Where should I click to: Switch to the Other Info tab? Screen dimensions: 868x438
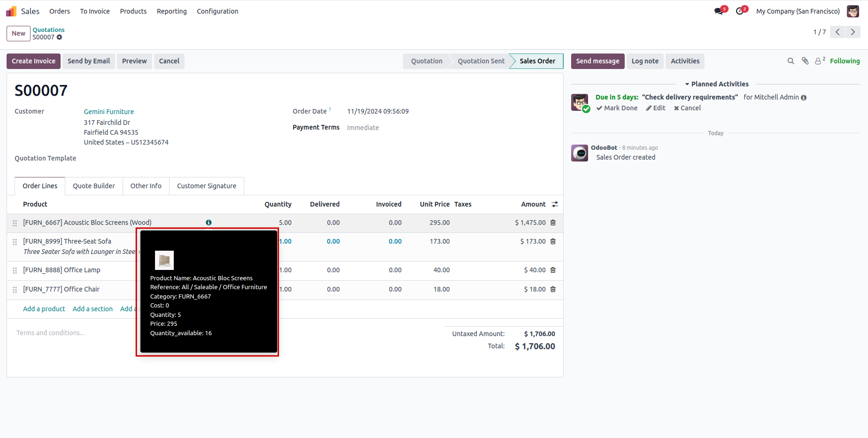tap(146, 186)
